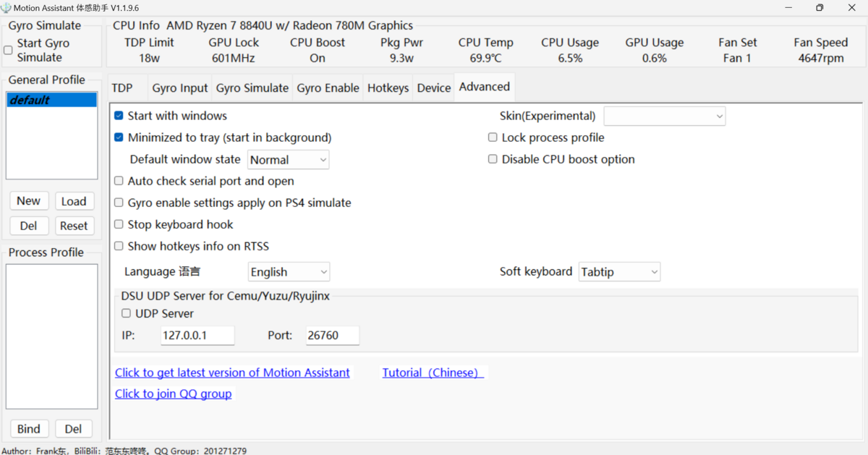This screenshot has height=455, width=868.
Task: Open the Gyro Simulate tab
Action: tap(252, 88)
